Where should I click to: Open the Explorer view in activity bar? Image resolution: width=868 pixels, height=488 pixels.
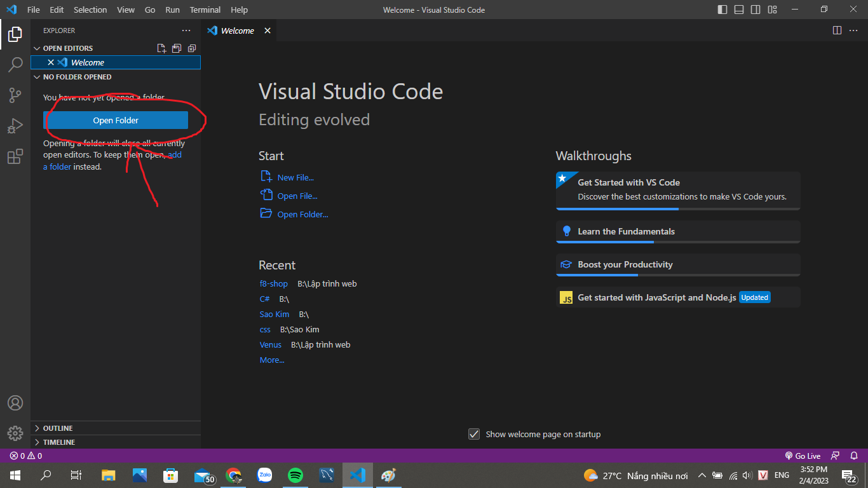coord(15,34)
